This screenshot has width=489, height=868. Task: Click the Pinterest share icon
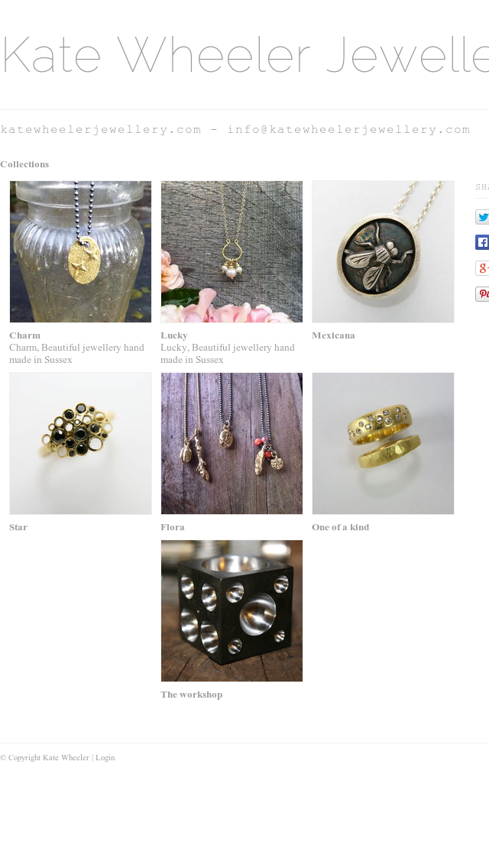[x=482, y=293]
